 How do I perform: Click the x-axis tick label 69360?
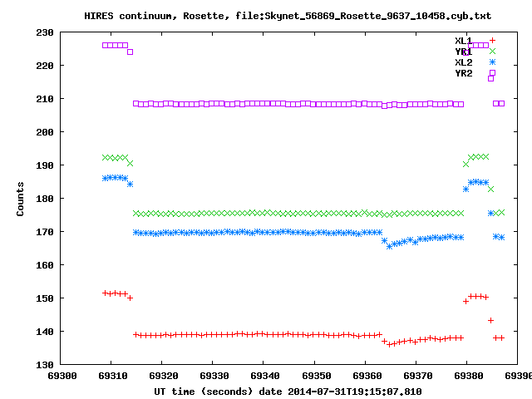pos(367,376)
